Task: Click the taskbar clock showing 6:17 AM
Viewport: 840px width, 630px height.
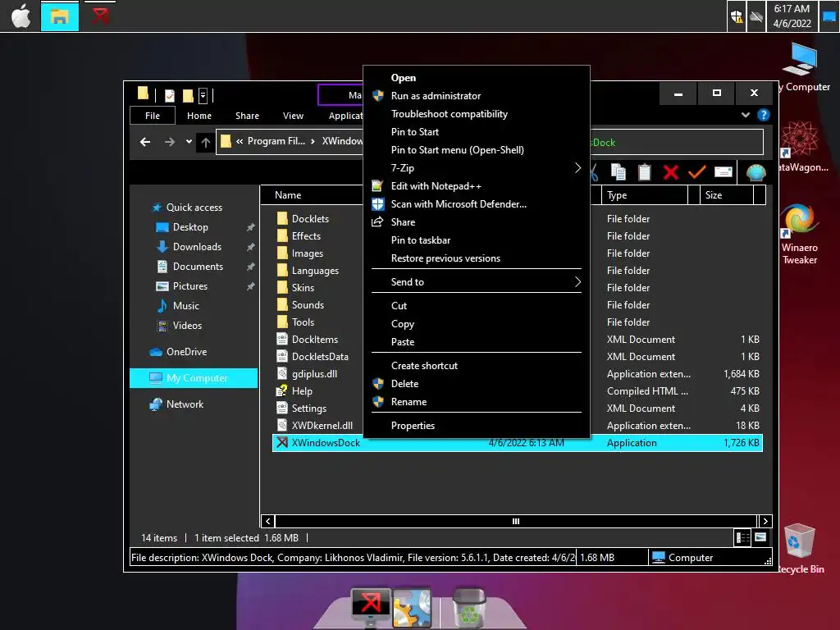Action: 792,16
